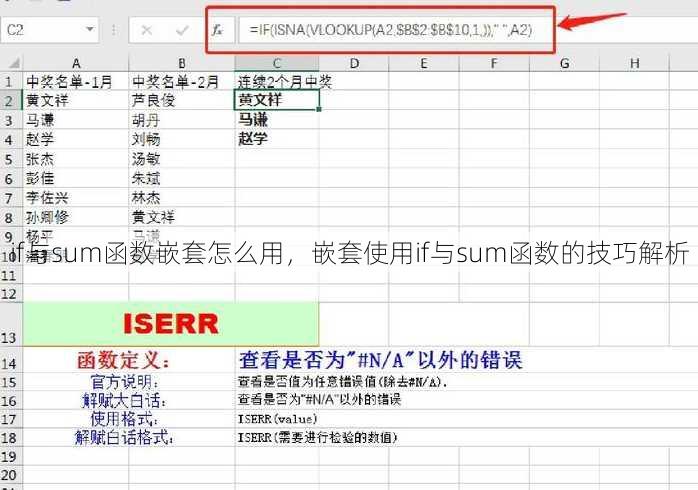This screenshot has height=490, width=698.
Task: Click 赵学 in column A
Action: (76, 139)
